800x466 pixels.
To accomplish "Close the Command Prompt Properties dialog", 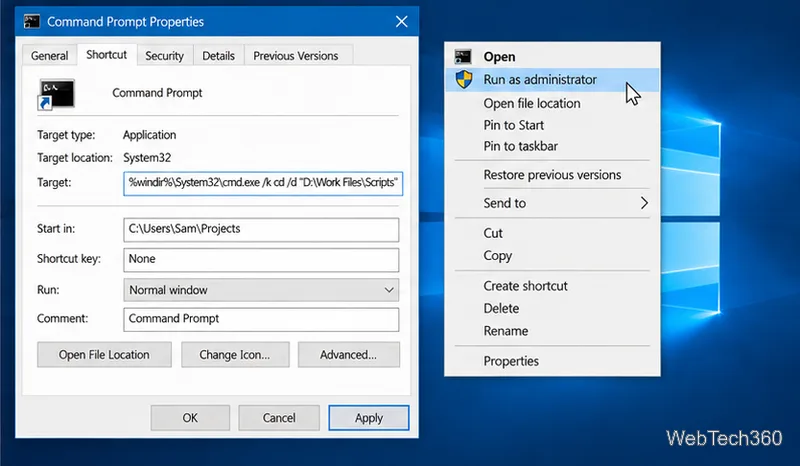I will (x=402, y=21).
